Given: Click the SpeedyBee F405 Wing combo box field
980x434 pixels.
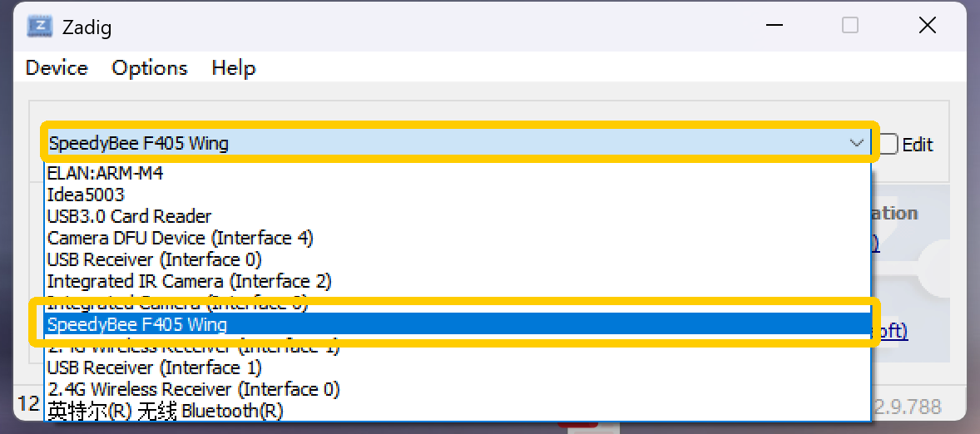Looking at the screenshot, I should (459, 143).
